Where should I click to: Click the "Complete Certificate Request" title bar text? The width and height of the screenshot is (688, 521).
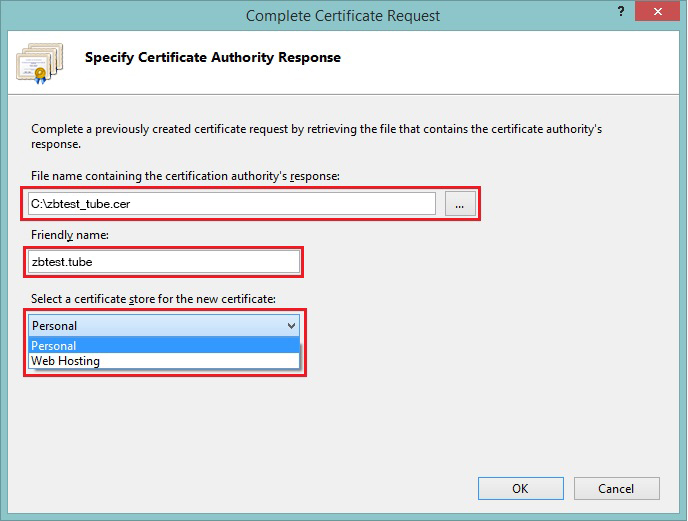tap(343, 15)
